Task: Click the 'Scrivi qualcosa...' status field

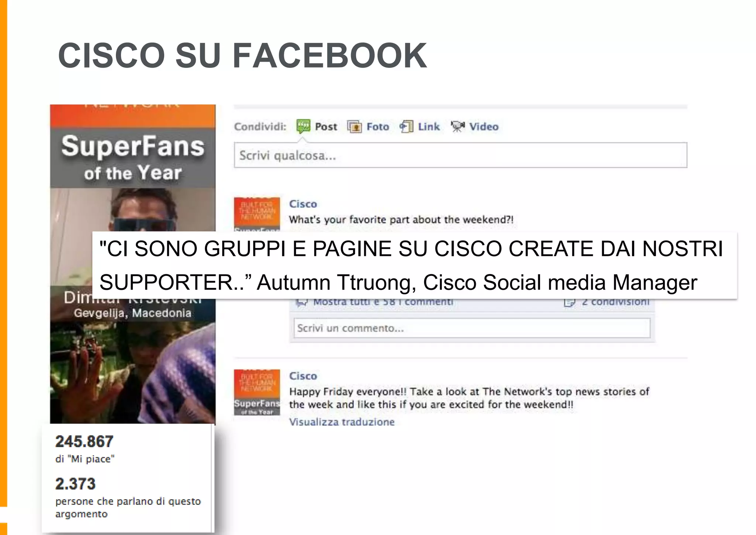Action: coord(460,155)
